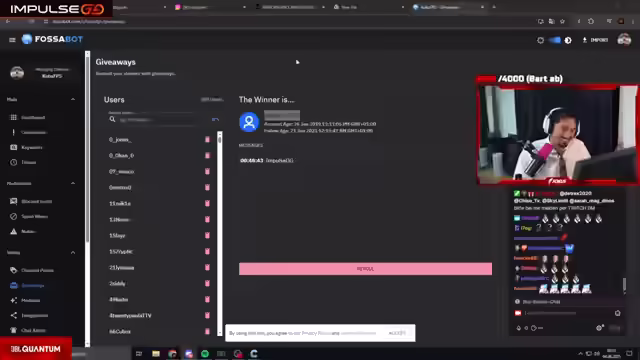Screen dimensions: 640x360
Task: Delete the third user starting with 07_
Action: pos(207,171)
